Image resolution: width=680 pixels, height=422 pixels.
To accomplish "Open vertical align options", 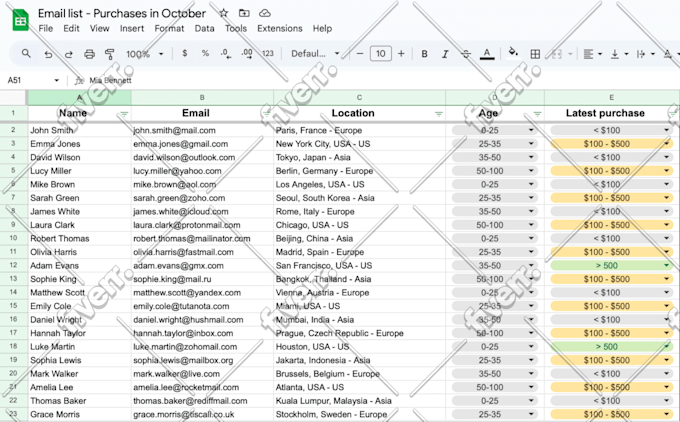I will [619, 54].
